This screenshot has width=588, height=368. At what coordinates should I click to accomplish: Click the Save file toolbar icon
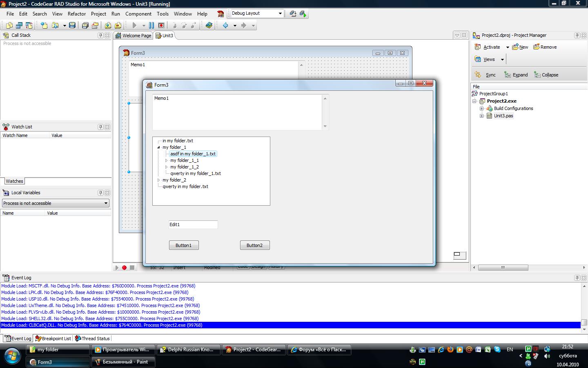[x=72, y=25]
